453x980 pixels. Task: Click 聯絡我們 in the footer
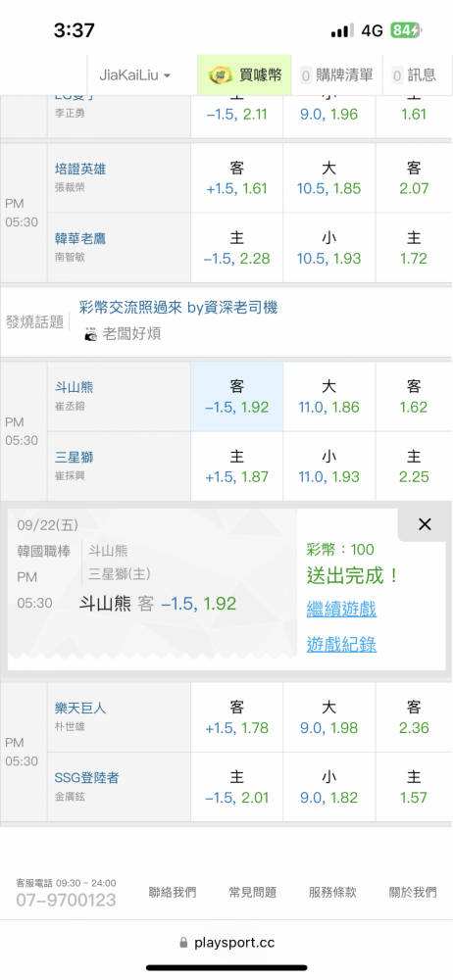[172, 892]
